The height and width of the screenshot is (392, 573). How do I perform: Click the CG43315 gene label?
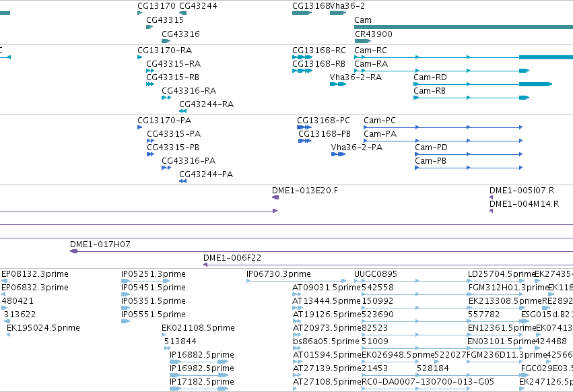click(x=165, y=20)
